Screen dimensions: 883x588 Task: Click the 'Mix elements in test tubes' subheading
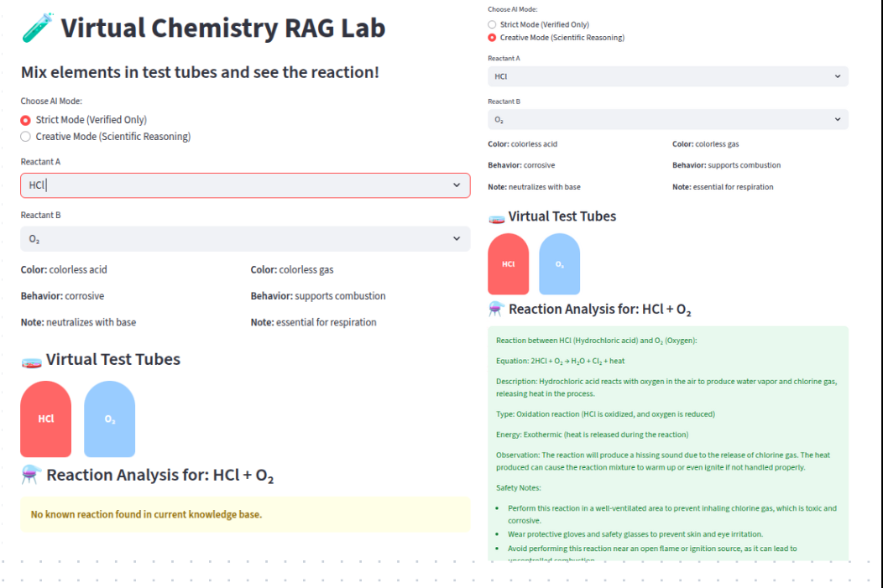(200, 73)
